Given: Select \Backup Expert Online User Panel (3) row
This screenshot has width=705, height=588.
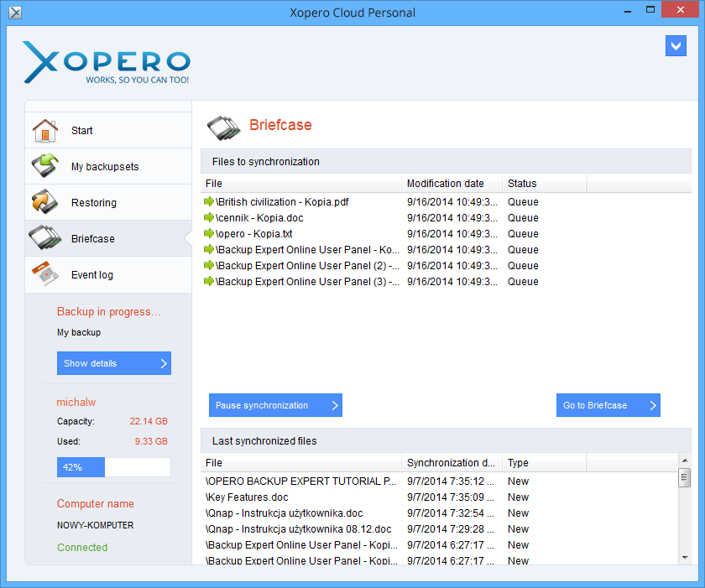Looking at the screenshot, I should pyautogui.click(x=446, y=282).
